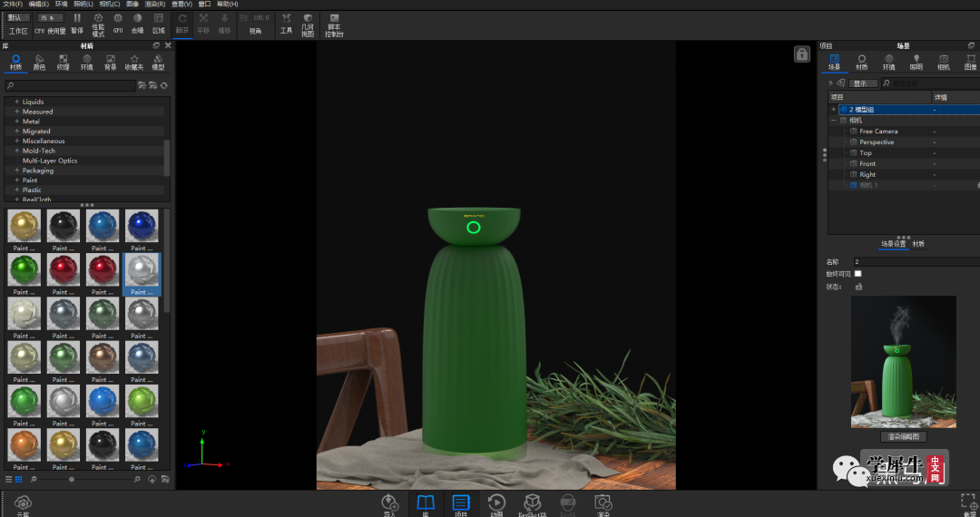Expand the Miscellaneous material folder
This screenshot has width=980, height=517.
click(x=17, y=141)
